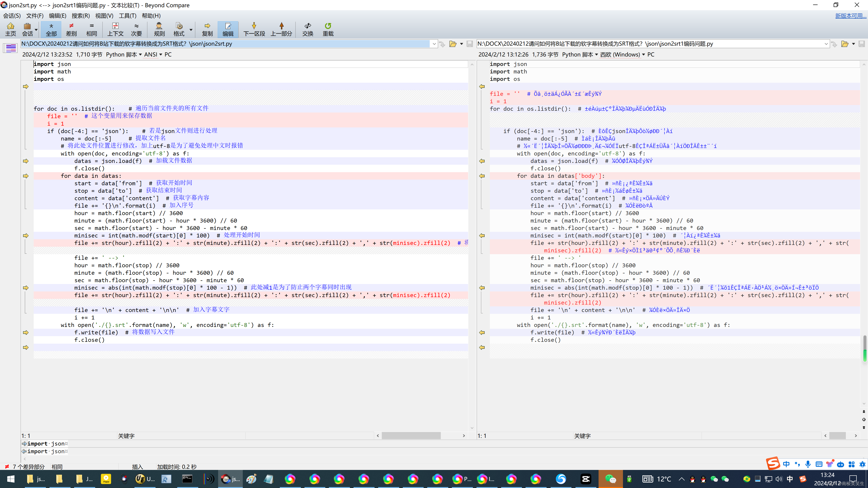The image size is (868, 488).
Task: Toggle 全部 show all lines filter
Action: 51,29
